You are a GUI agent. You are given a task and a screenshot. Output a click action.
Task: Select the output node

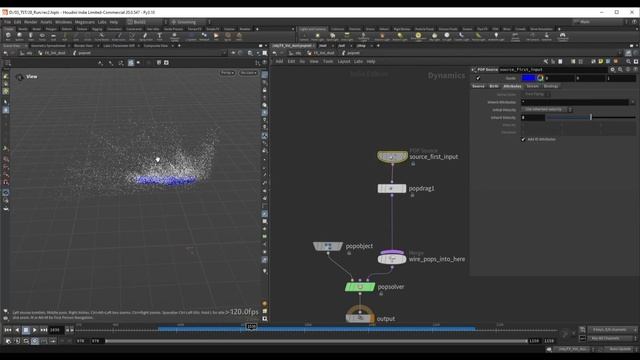(x=360, y=318)
